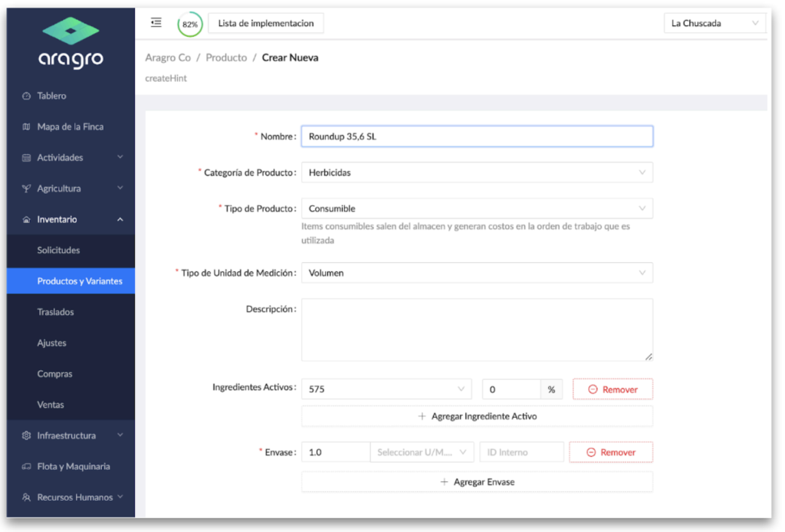Screen dimensions: 785x532
Task: Open the Tipo de Producto dropdown
Action: click(x=477, y=209)
